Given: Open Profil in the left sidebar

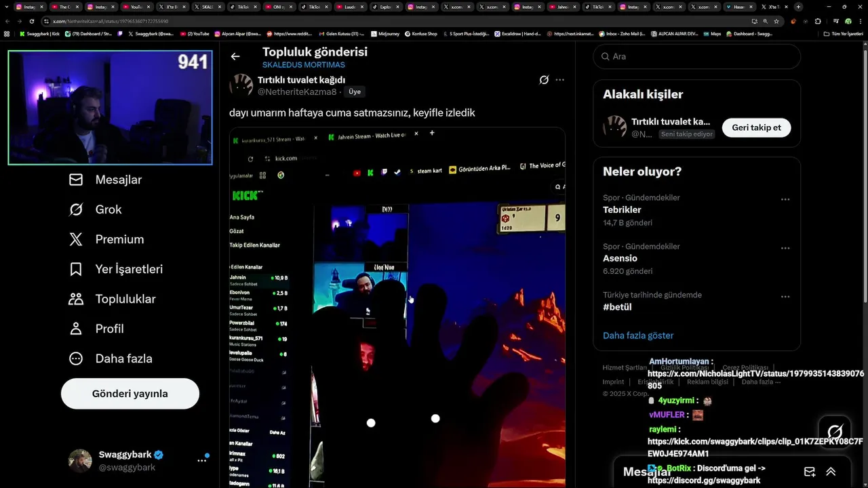Looking at the screenshot, I should (x=96, y=329).
